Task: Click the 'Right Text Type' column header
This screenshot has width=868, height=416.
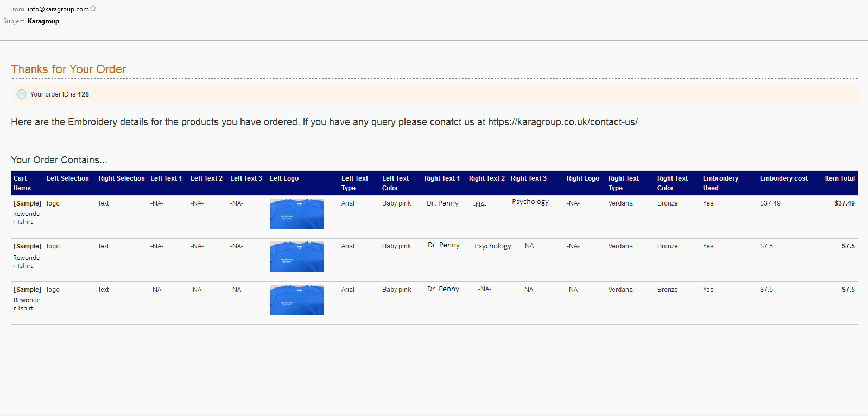Action: (624, 183)
